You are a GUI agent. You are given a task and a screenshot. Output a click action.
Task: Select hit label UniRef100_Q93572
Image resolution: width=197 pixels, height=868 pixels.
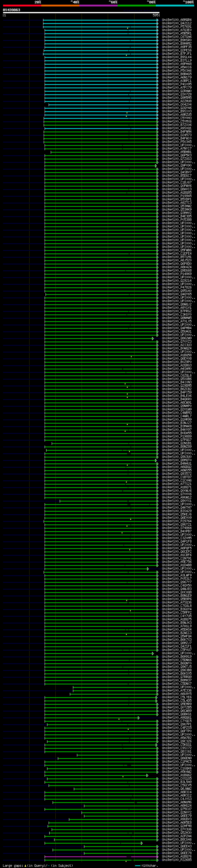click(176, 474)
